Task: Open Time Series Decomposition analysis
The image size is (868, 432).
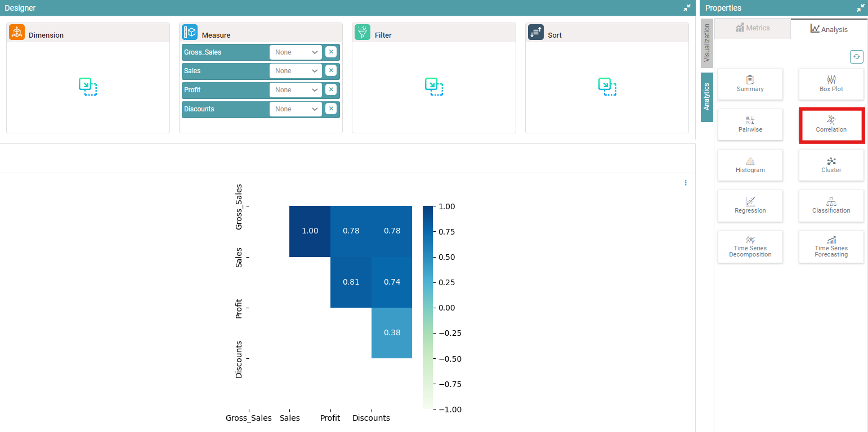Action: [750, 247]
